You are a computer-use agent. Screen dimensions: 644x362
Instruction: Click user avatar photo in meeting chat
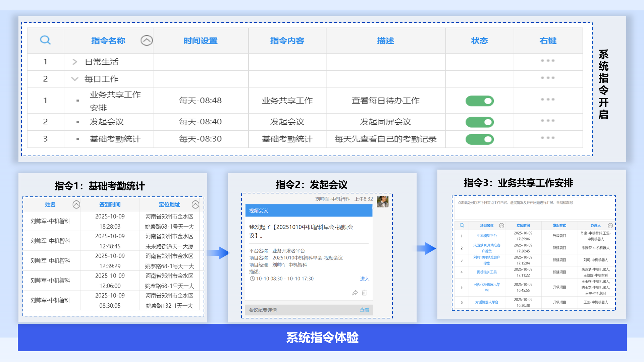pos(382,201)
